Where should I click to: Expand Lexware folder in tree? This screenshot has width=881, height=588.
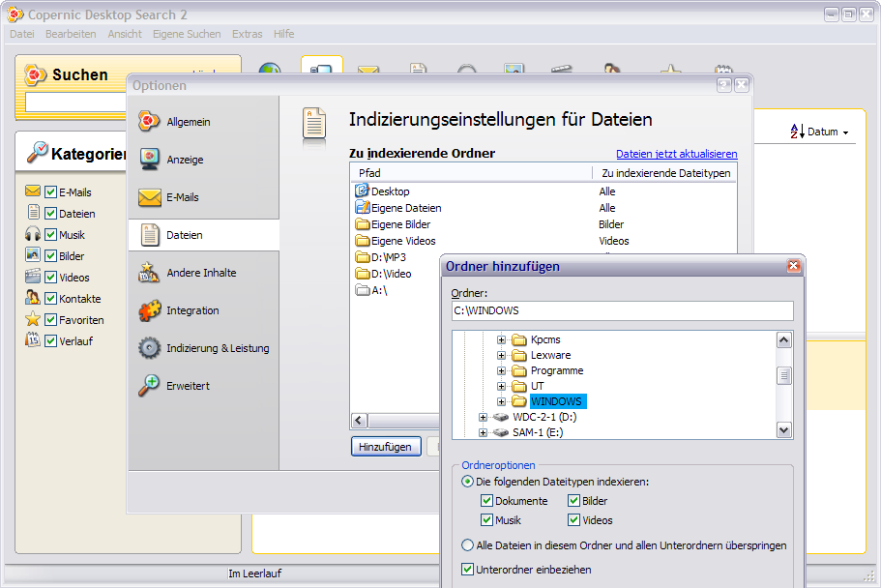[x=501, y=355]
